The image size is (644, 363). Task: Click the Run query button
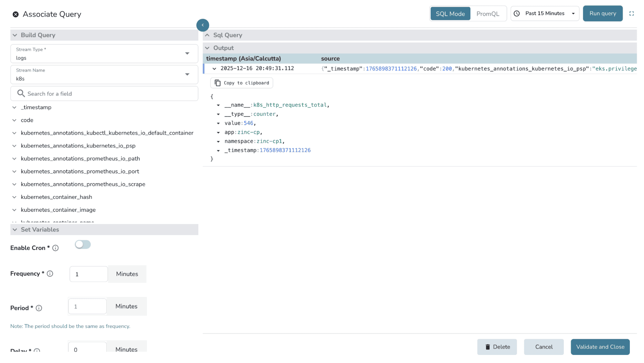pyautogui.click(x=602, y=13)
